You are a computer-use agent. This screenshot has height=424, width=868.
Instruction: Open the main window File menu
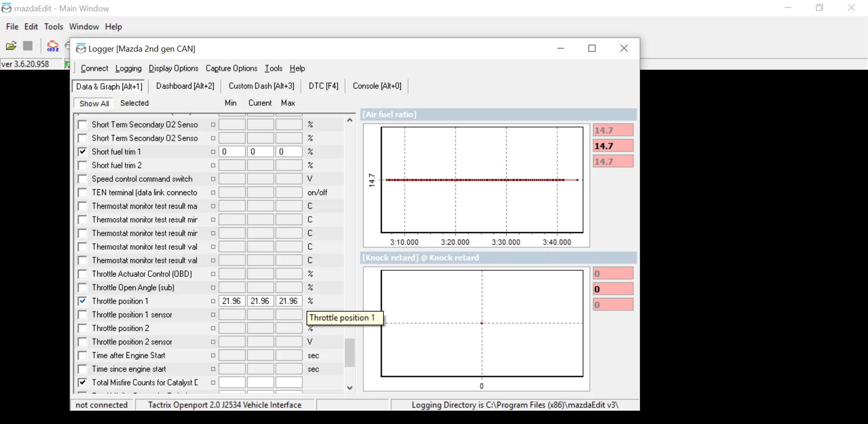[12, 27]
